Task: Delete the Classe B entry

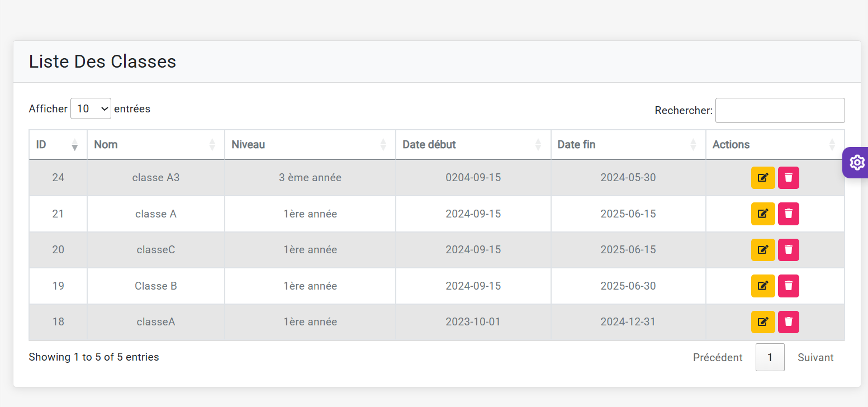Action: click(788, 286)
